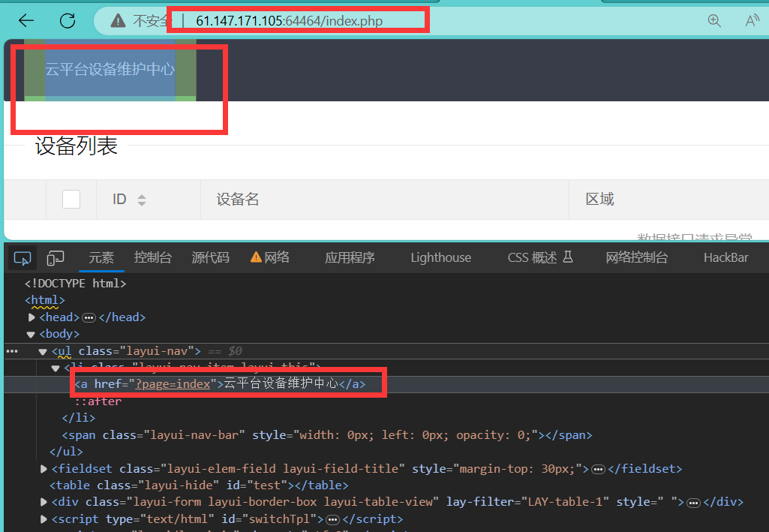Collapse the li layui-nav-item node

(55, 368)
